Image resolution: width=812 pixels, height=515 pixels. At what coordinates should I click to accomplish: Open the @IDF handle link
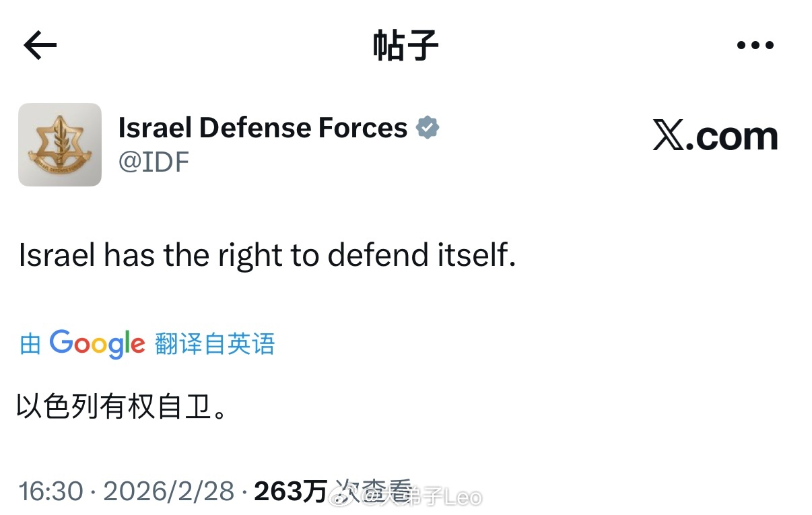point(154,162)
